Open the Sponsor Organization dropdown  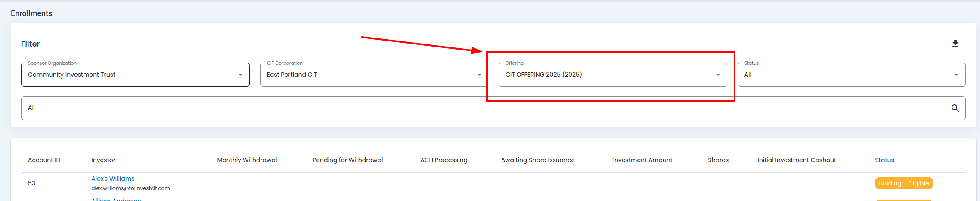(135, 75)
